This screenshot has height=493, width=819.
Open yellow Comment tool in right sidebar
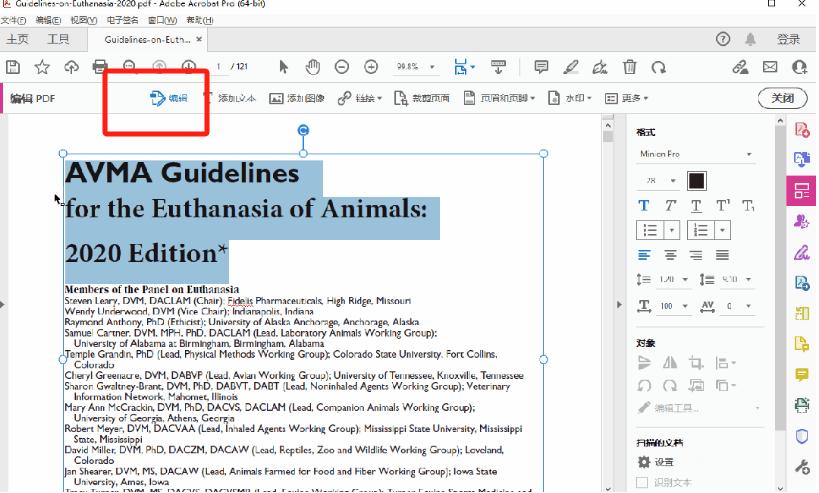pos(802,374)
